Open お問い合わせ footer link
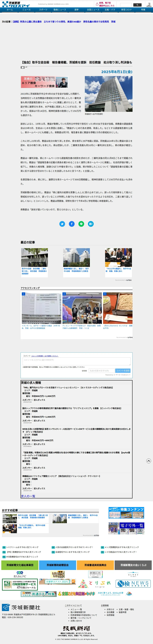 point(76,621)
